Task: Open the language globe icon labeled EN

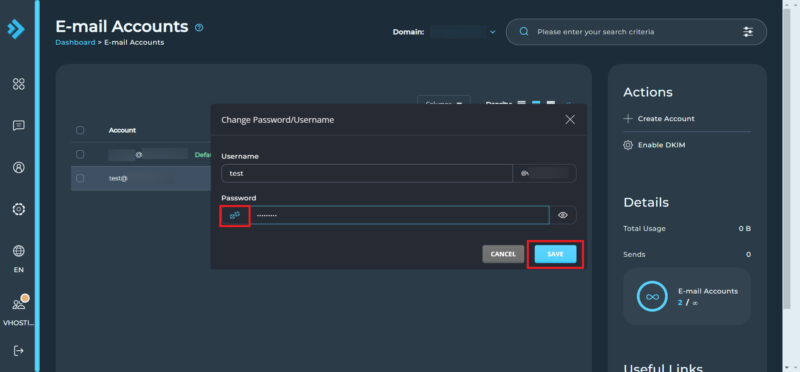Action: (18, 251)
